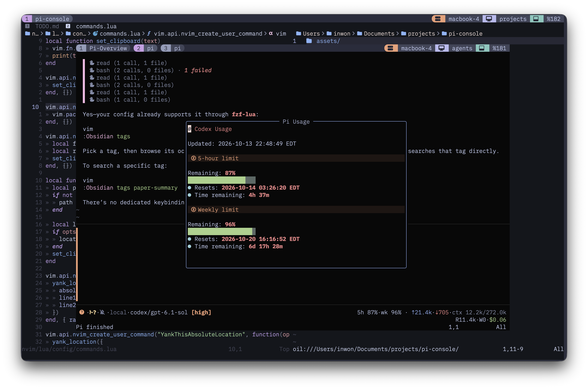Click the Users folder icon in oil path
The image size is (588, 389).
click(x=299, y=33)
